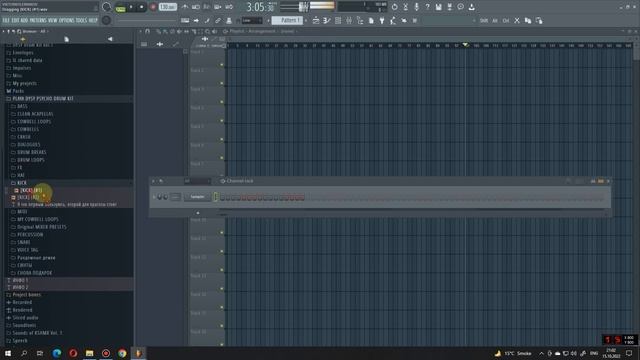Open the PATTERNS menu

(x=38, y=20)
